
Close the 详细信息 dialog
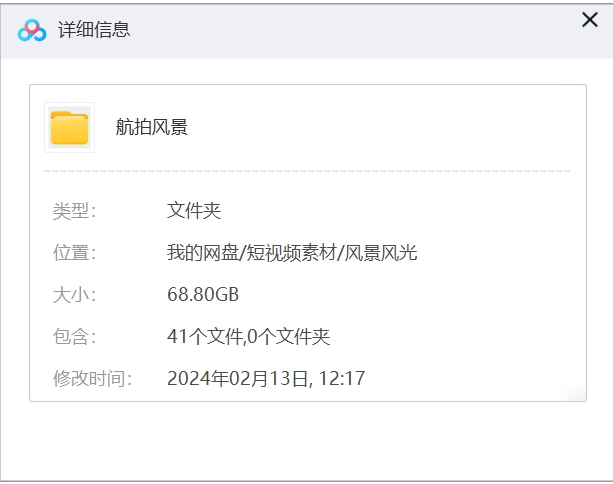(x=590, y=19)
